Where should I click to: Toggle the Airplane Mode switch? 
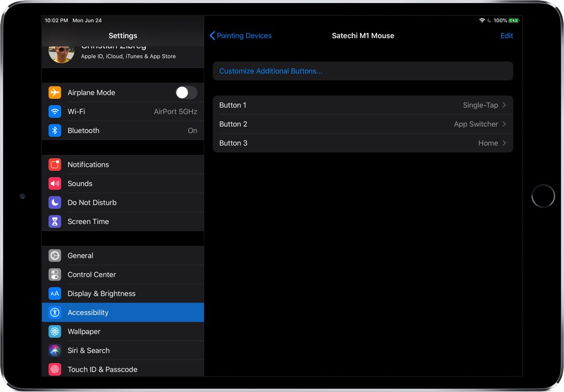click(x=186, y=93)
